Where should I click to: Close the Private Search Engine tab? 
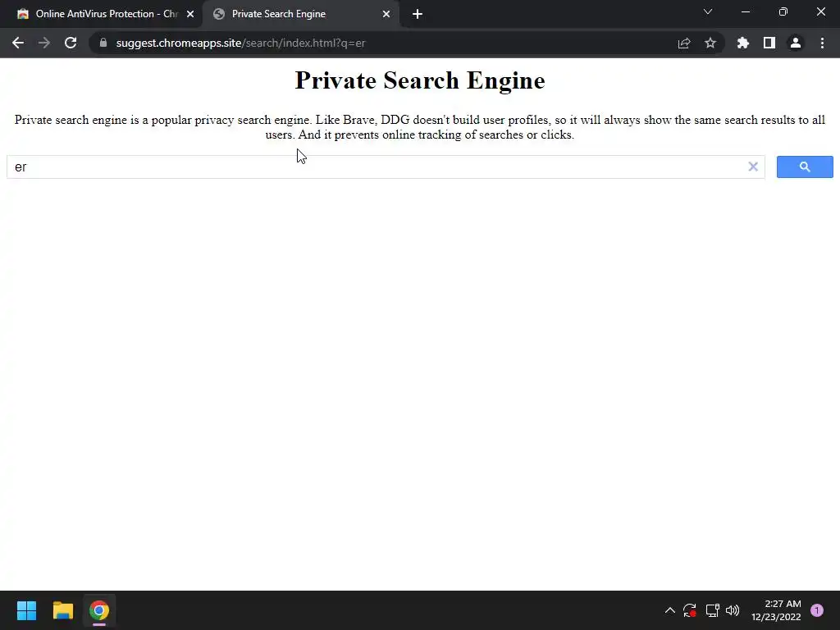point(386,14)
